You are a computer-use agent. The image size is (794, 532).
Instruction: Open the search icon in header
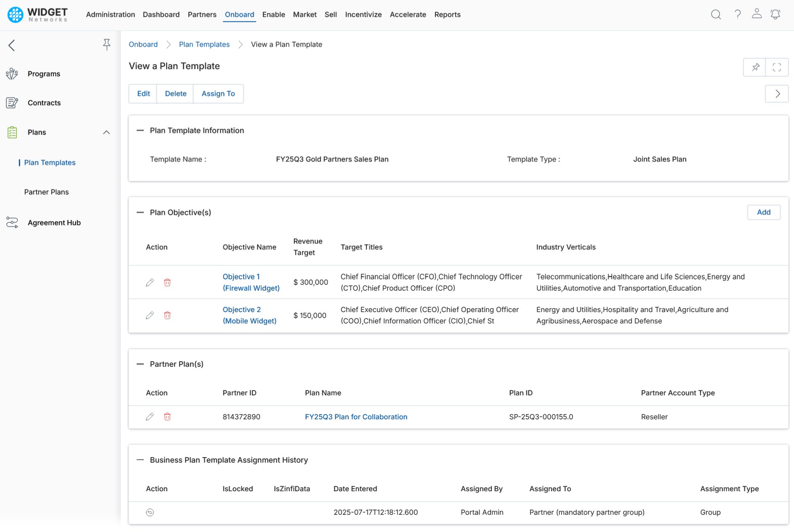point(716,15)
